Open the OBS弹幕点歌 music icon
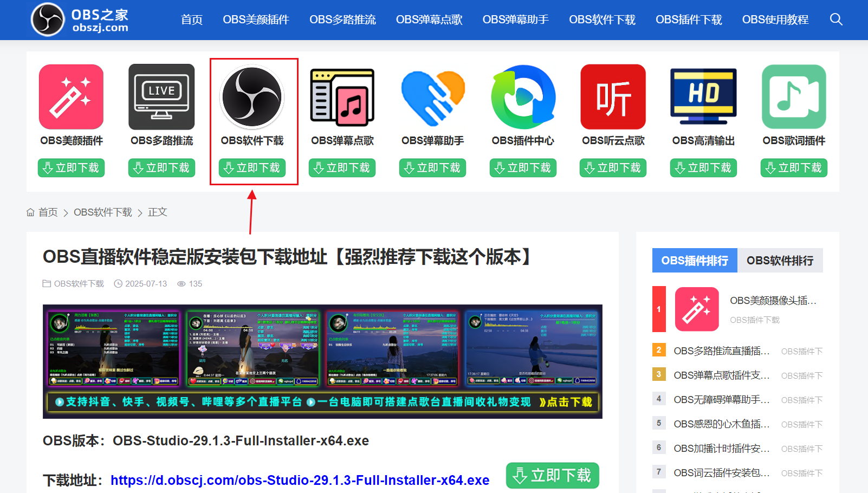This screenshot has width=868, height=493. [x=342, y=97]
